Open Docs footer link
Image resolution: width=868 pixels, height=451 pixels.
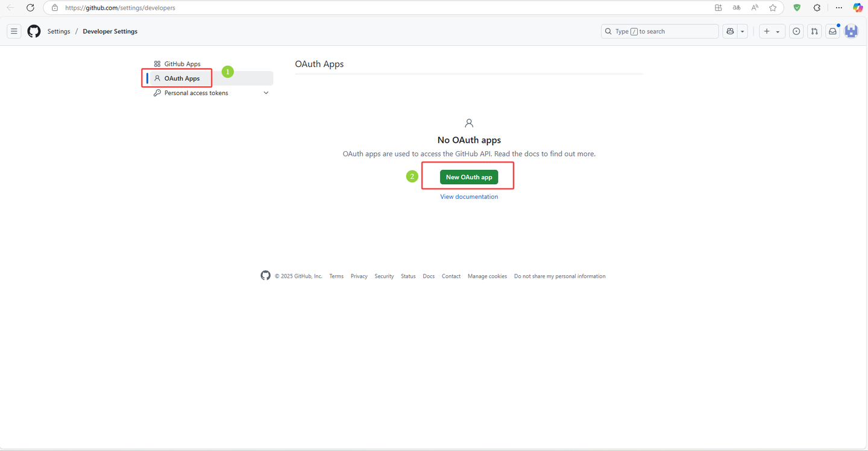(x=429, y=276)
